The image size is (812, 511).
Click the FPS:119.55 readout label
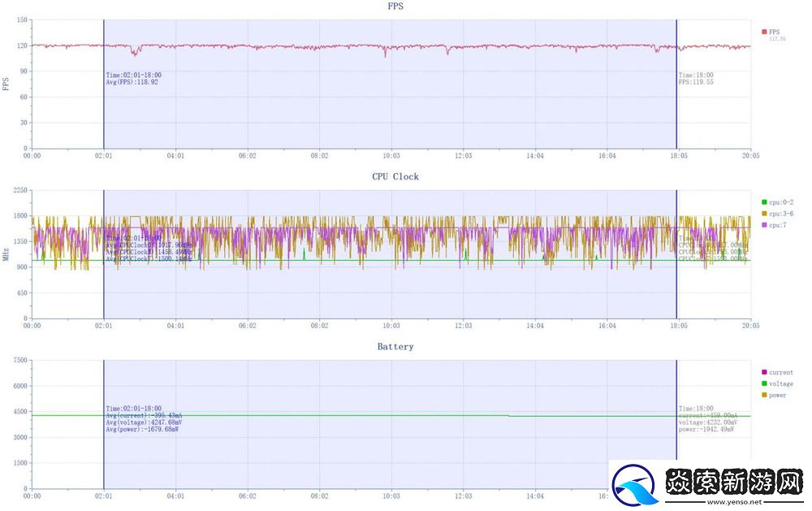pos(697,82)
